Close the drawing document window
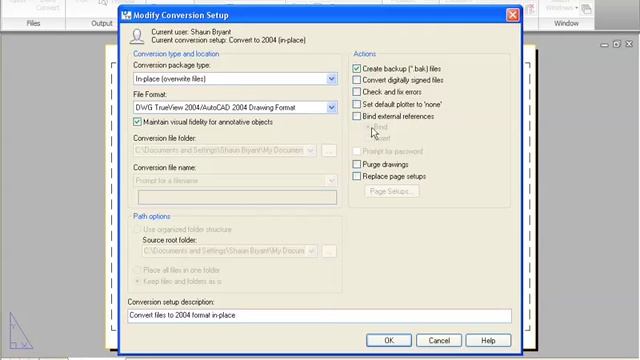 629,44
